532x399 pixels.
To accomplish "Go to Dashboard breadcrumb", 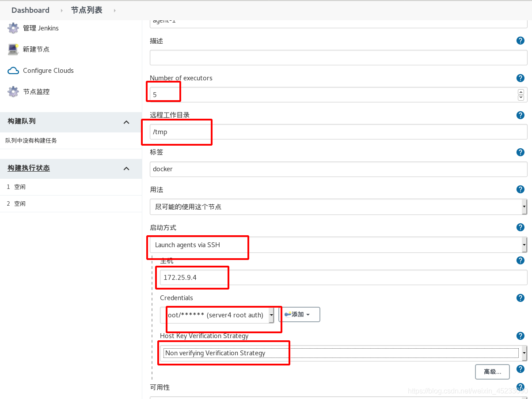I will coord(30,10).
